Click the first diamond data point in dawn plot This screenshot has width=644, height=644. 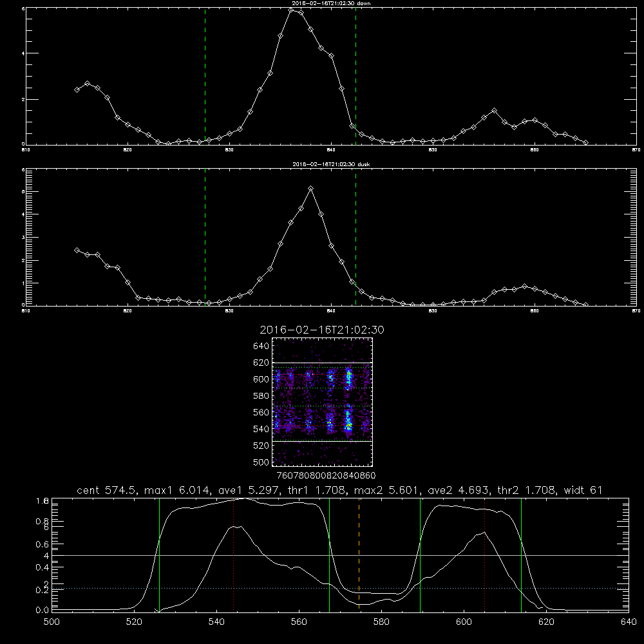pos(77,90)
